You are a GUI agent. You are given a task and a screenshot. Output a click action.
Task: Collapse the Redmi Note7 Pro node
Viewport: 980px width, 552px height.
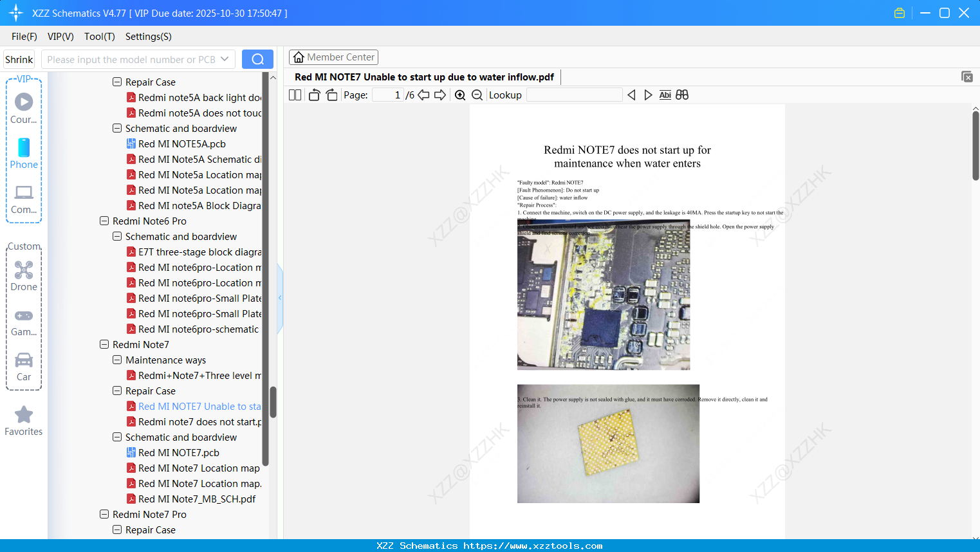tap(104, 515)
